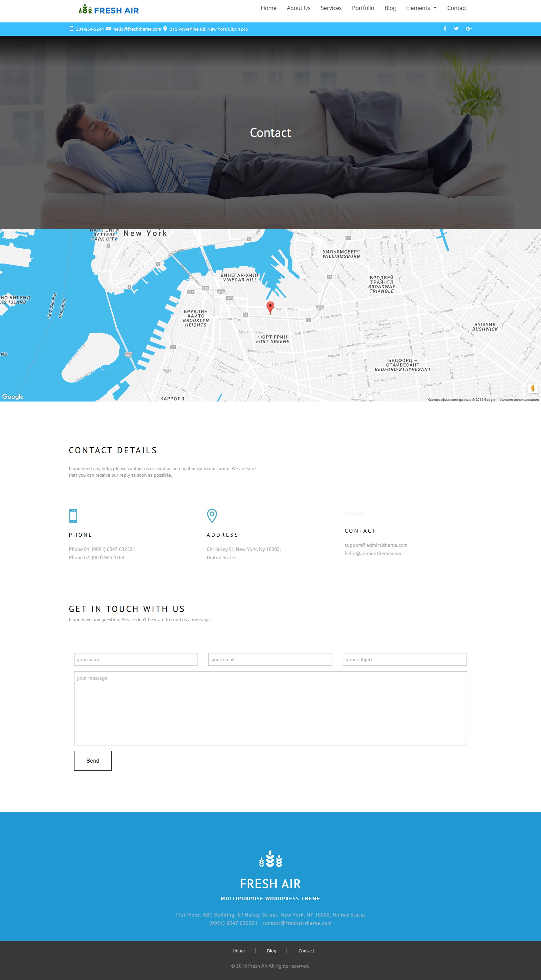Screen dimensions: 541x980
Task: Click hello@admiraltheme.com email
Action: [373, 553]
